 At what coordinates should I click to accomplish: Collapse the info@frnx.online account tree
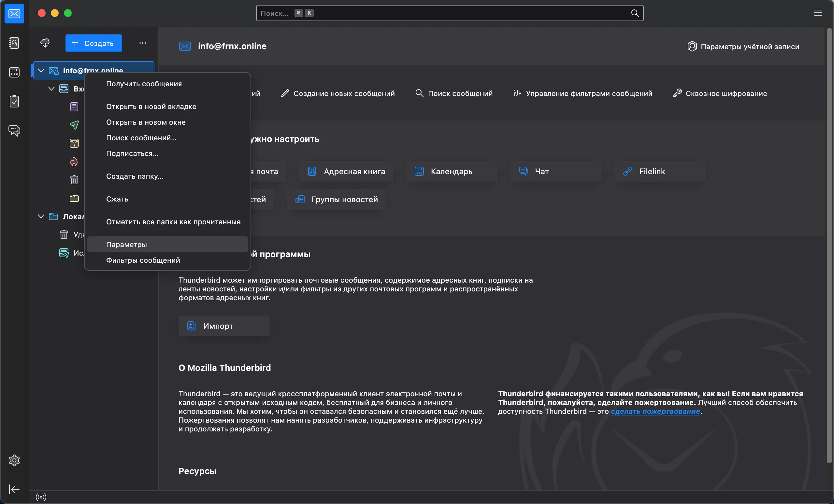41,70
